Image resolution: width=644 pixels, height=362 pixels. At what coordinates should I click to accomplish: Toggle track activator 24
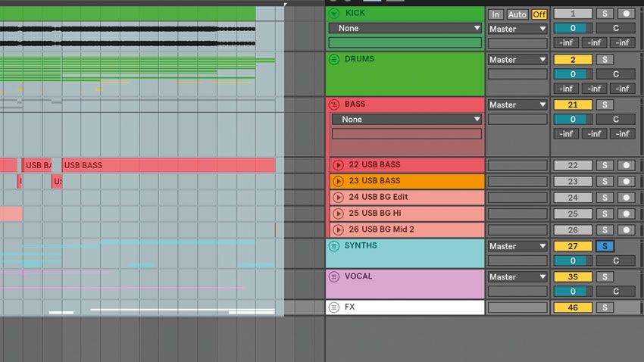(573, 198)
